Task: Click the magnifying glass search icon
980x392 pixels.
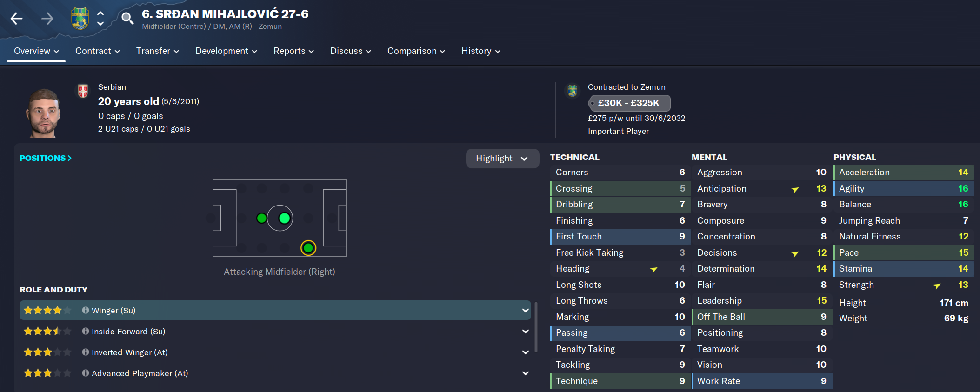Action: tap(127, 19)
